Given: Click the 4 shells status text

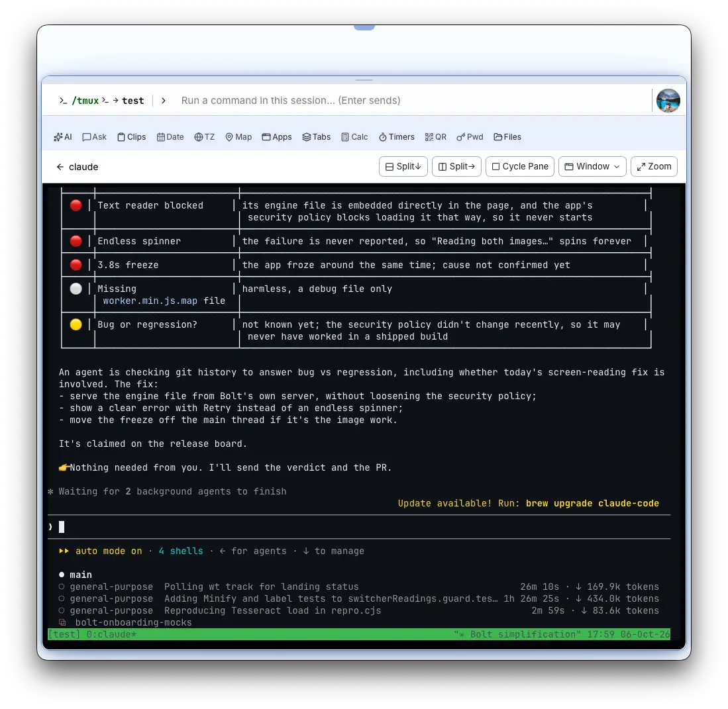Looking at the screenshot, I should pyautogui.click(x=181, y=551).
